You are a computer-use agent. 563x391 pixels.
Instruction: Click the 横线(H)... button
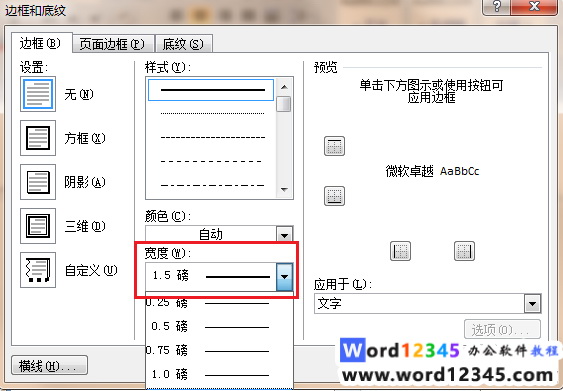click(x=49, y=366)
